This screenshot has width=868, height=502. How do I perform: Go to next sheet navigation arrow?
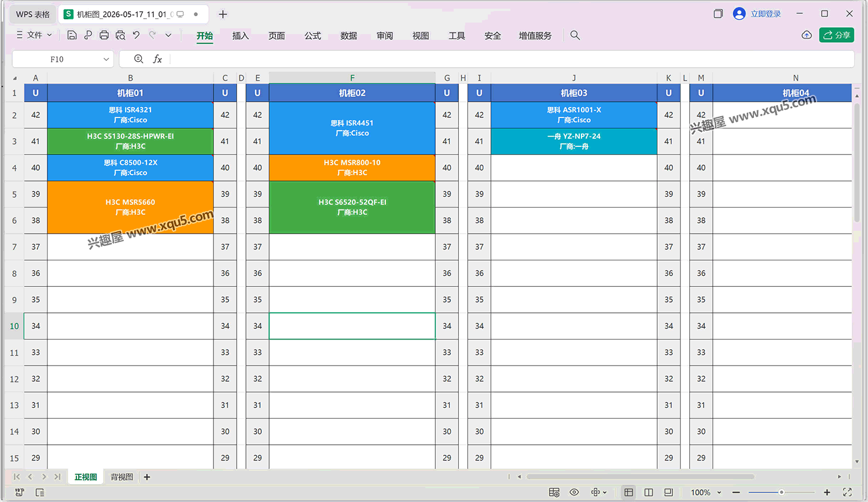[x=44, y=477]
